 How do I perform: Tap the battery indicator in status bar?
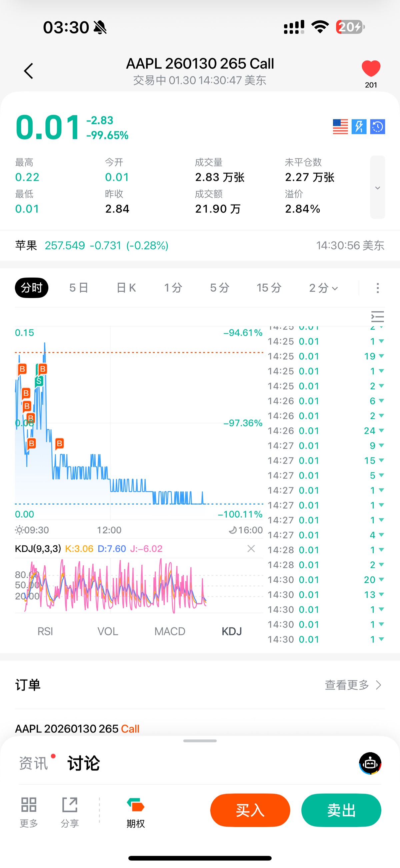click(x=350, y=27)
